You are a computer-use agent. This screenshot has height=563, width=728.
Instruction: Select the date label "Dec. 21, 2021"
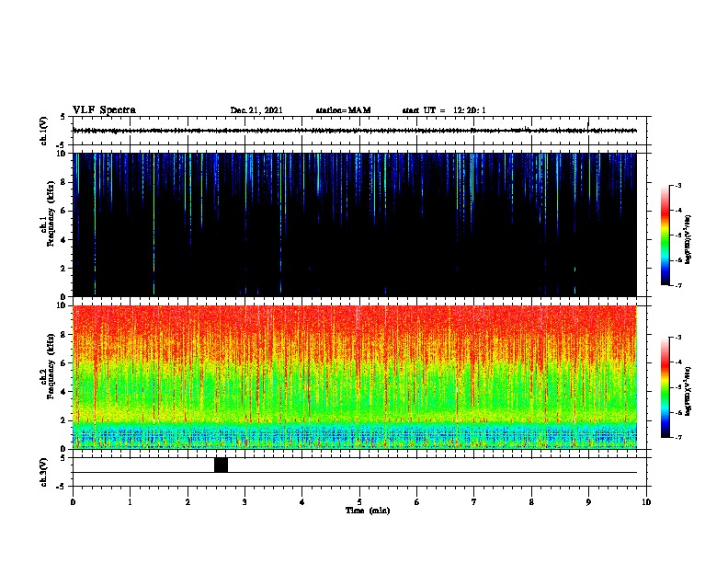[256, 110]
